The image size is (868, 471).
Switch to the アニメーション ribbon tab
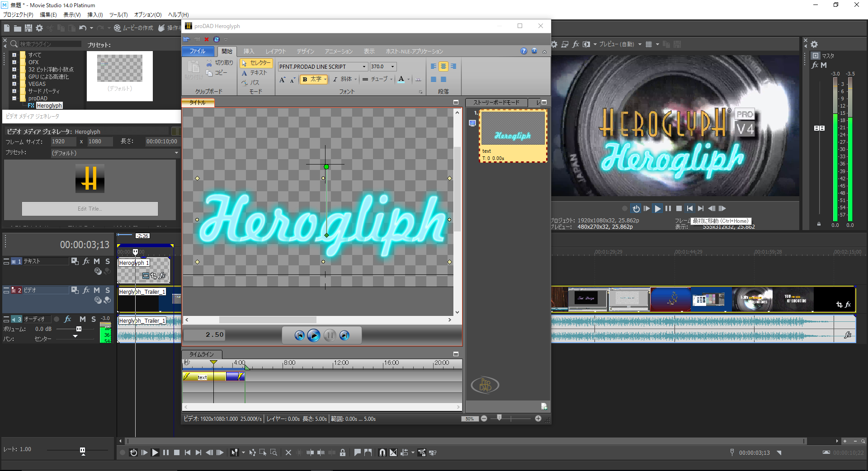pyautogui.click(x=338, y=52)
